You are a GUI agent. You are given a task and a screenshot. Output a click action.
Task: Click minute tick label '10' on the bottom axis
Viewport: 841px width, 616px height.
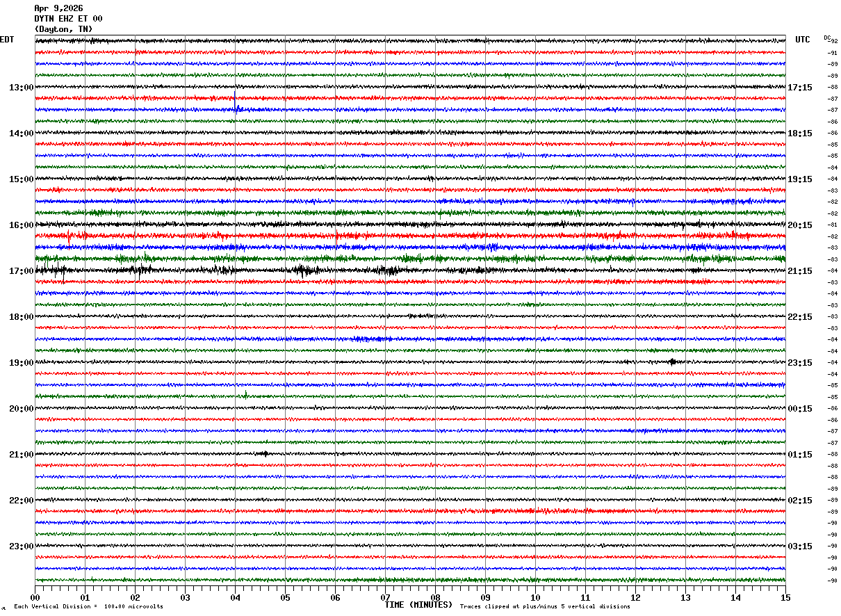(x=535, y=597)
